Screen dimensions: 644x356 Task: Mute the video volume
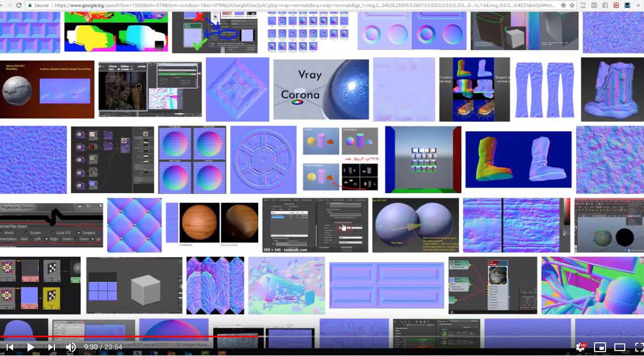click(x=71, y=347)
